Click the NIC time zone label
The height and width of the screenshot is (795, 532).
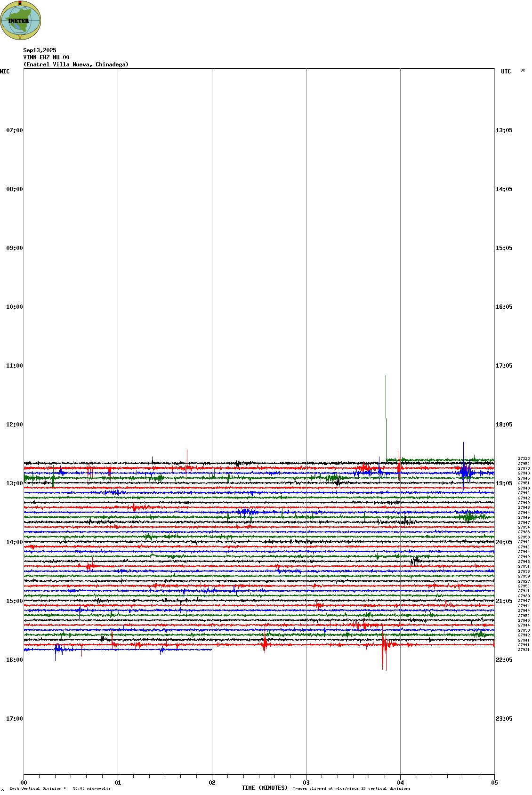click(x=5, y=72)
